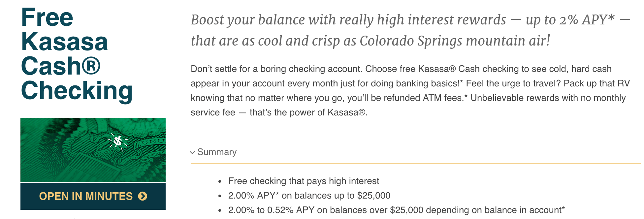Click the 'Free checking that pays high interest' bullet
The width and height of the screenshot is (644, 219).
304,181
